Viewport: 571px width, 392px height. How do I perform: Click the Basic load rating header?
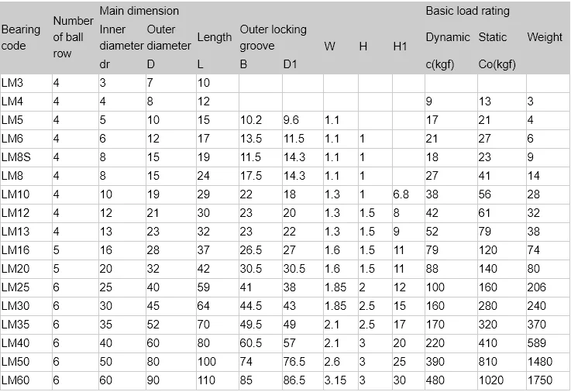(x=467, y=11)
